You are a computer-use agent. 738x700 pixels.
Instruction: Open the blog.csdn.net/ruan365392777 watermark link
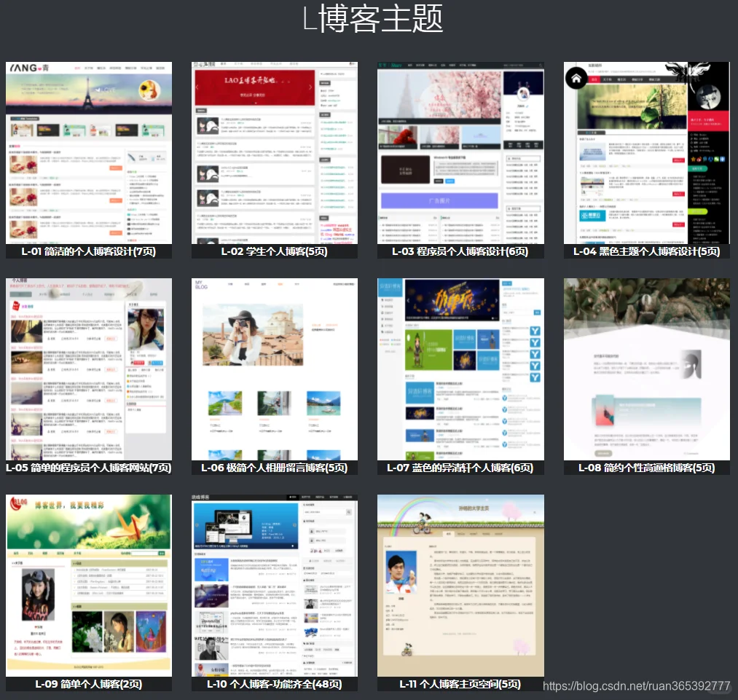point(639,685)
